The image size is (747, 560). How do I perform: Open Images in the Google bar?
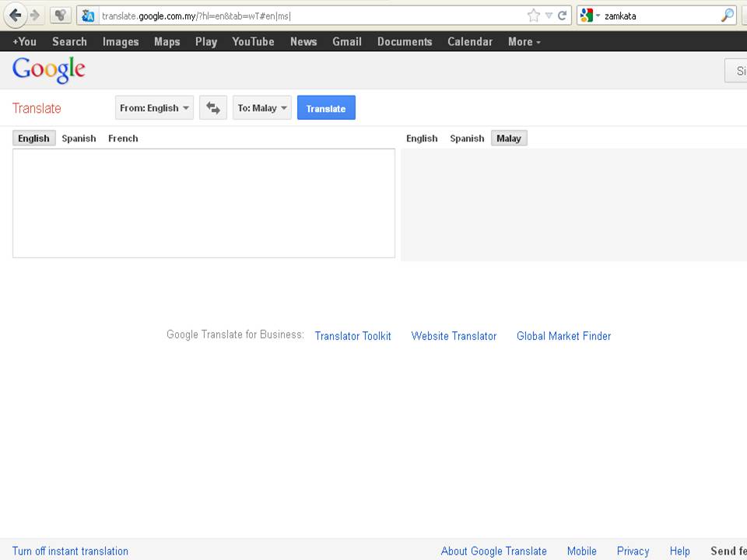click(121, 42)
